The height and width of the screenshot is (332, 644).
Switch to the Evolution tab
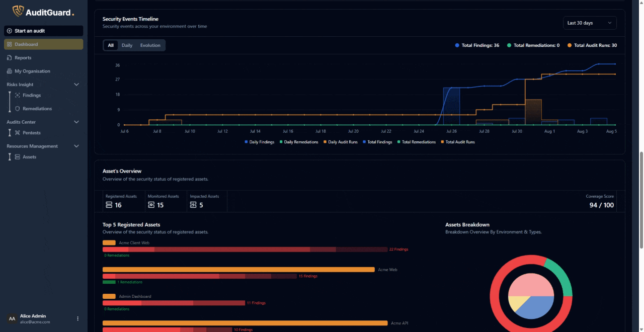coord(150,45)
